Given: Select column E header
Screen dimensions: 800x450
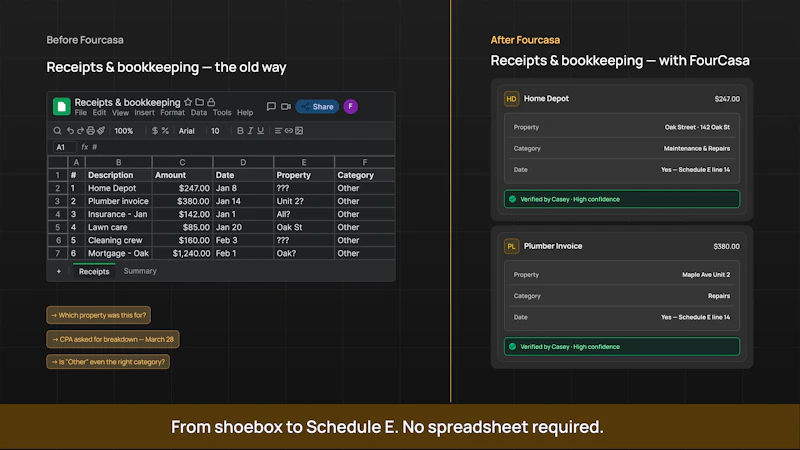Looking at the screenshot, I should tap(304, 162).
